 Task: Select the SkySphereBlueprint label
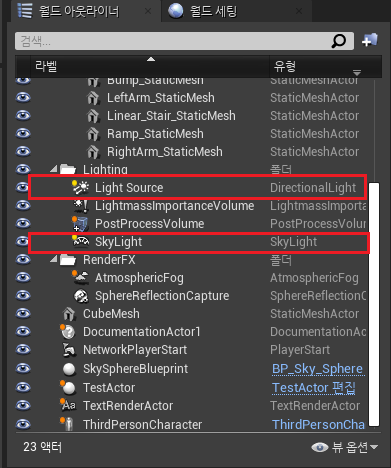[136, 369]
